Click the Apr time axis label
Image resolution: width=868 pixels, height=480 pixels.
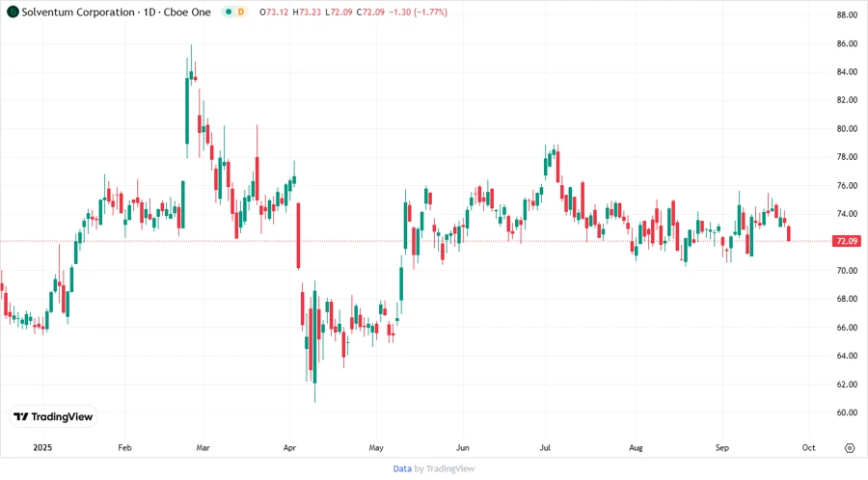tap(289, 447)
